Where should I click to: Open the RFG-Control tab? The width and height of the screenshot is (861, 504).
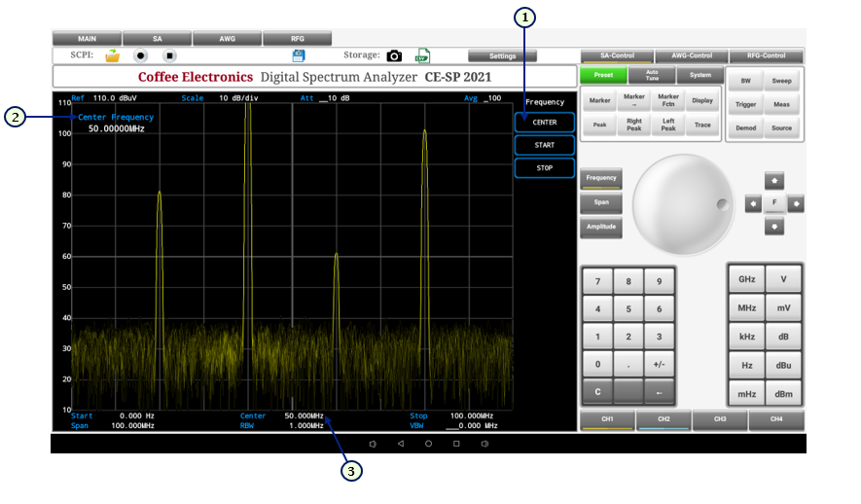coord(767,56)
